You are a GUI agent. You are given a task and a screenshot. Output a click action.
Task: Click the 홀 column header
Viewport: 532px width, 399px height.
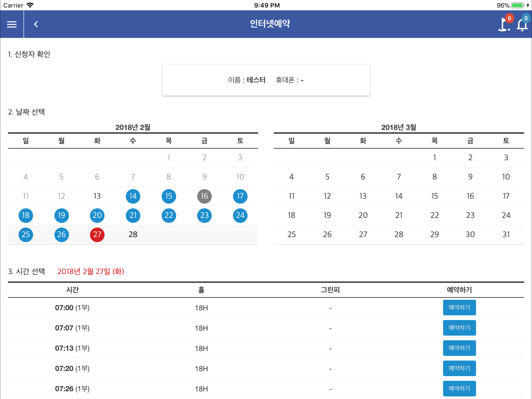(201, 290)
